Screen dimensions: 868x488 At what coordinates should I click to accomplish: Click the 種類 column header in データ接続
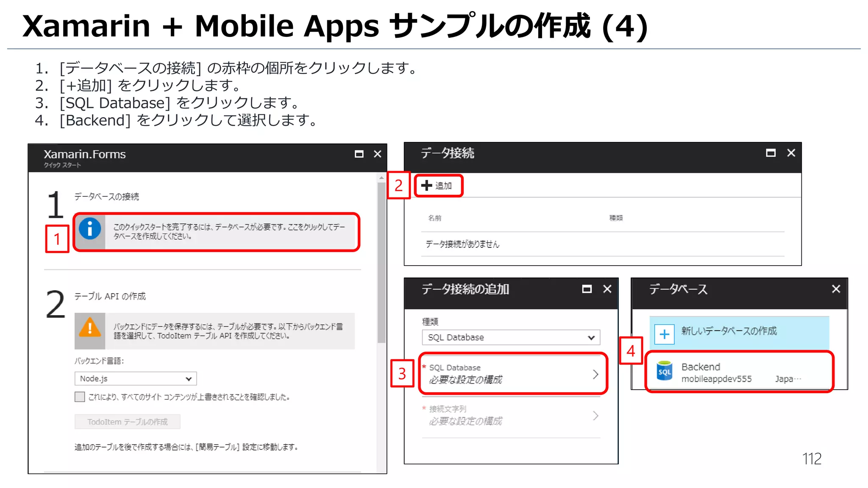[x=616, y=218]
